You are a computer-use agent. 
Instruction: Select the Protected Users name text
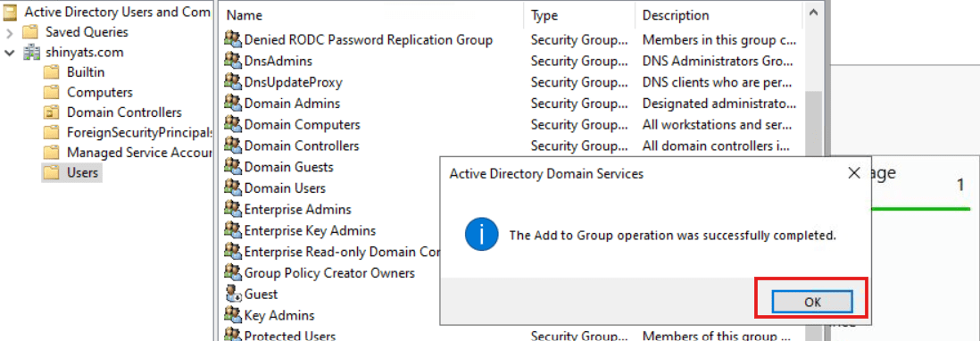(x=289, y=336)
